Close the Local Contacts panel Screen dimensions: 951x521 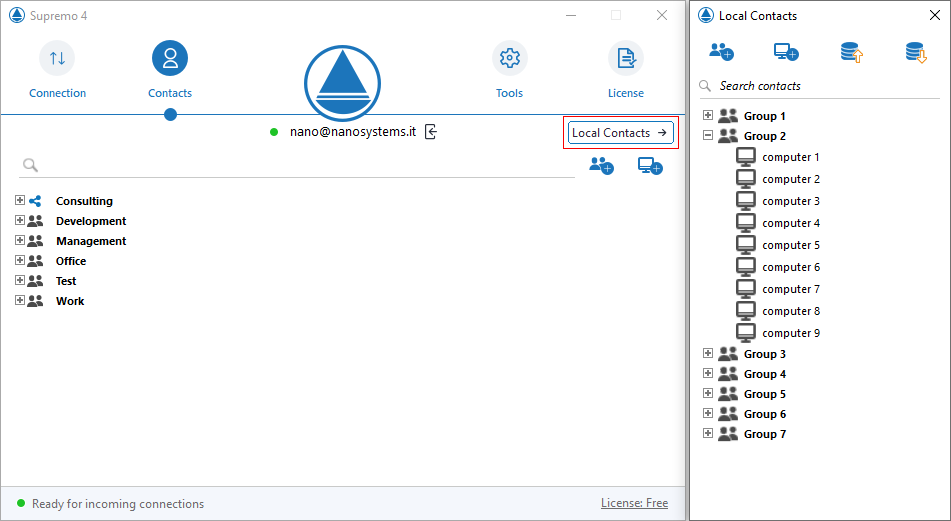coord(935,15)
